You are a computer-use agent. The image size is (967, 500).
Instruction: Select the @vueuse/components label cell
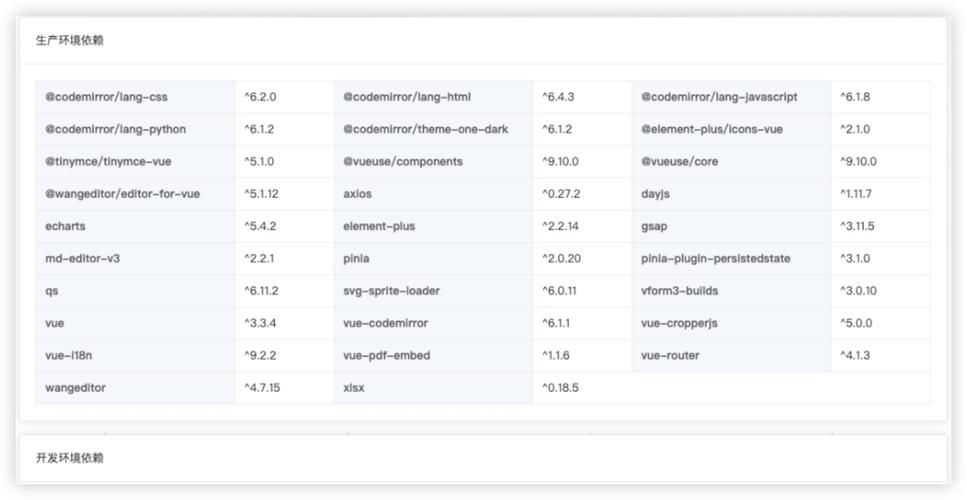click(x=434, y=162)
